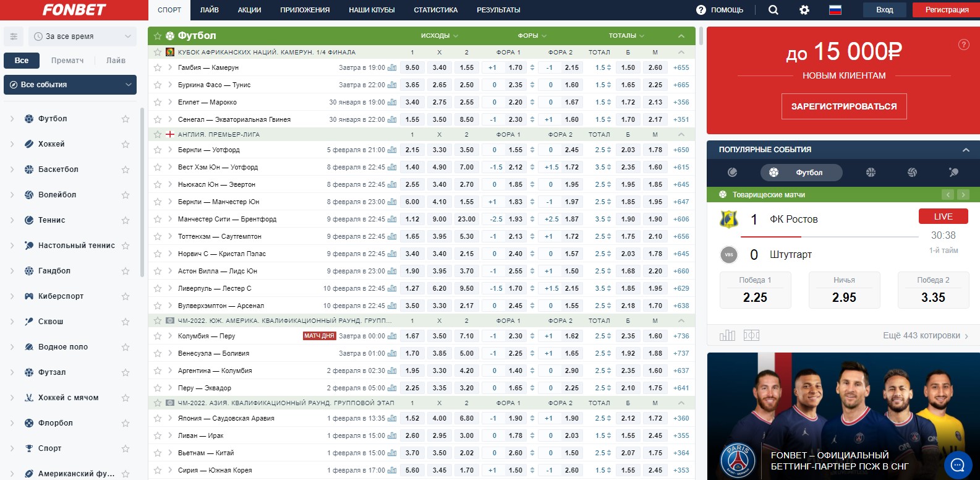Select volleyball icon in popular events

pyautogui.click(x=912, y=173)
